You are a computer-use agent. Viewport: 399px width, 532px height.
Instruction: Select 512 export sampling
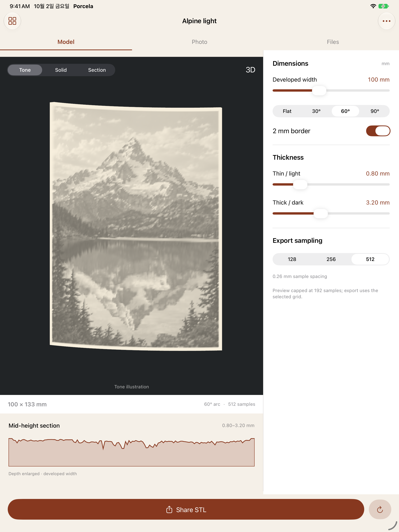click(370, 259)
